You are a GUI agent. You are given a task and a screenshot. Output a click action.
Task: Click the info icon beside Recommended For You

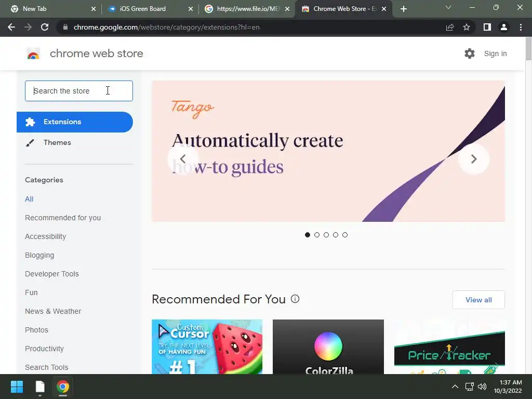pyautogui.click(x=295, y=299)
